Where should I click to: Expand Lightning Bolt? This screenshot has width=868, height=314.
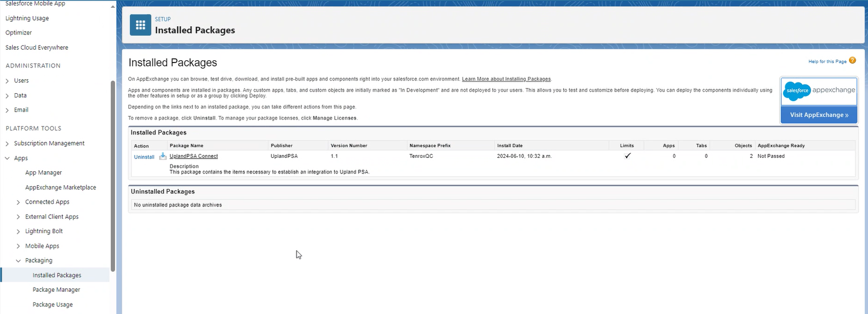18,231
